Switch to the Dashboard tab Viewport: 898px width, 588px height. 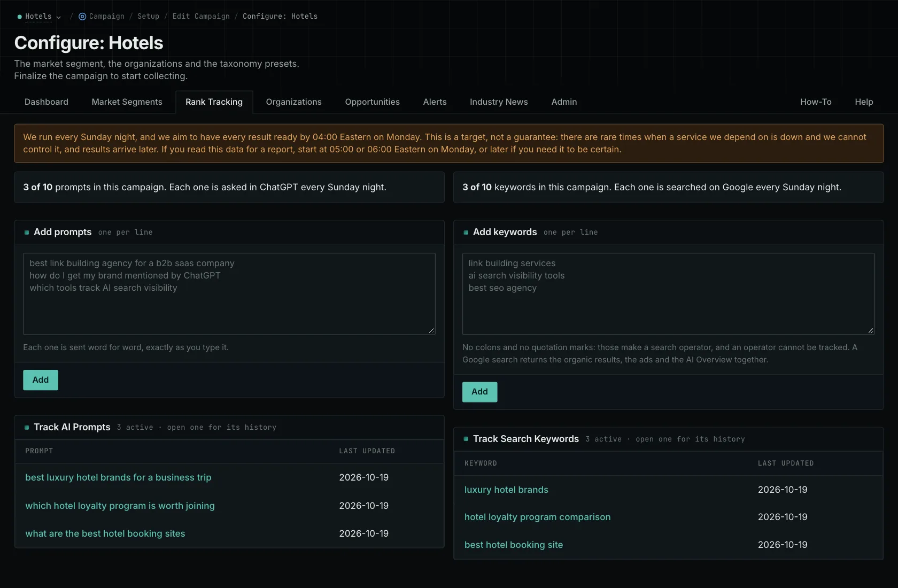click(47, 102)
